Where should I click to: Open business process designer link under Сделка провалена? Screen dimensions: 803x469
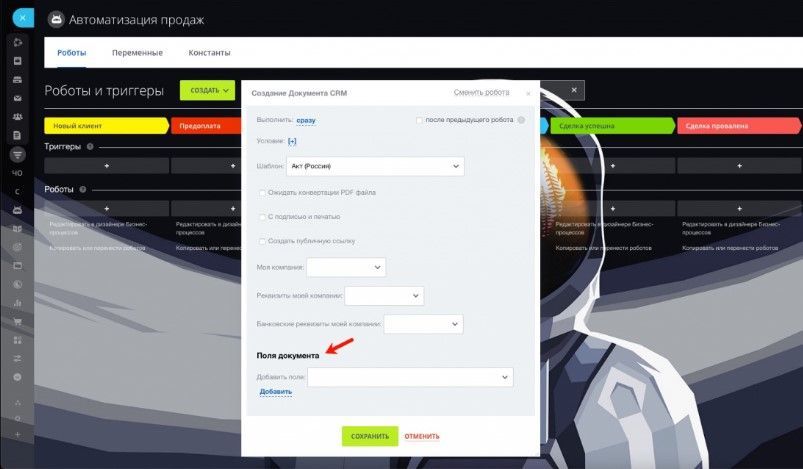[731, 228]
